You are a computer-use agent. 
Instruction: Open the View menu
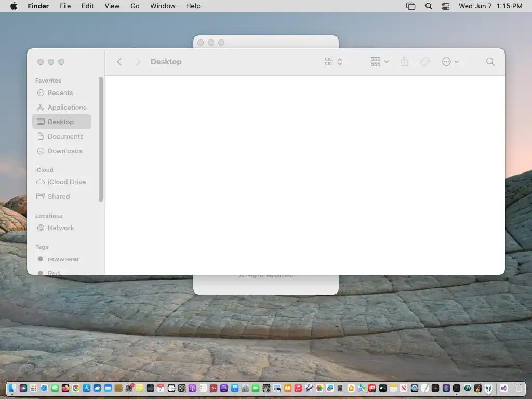click(112, 6)
